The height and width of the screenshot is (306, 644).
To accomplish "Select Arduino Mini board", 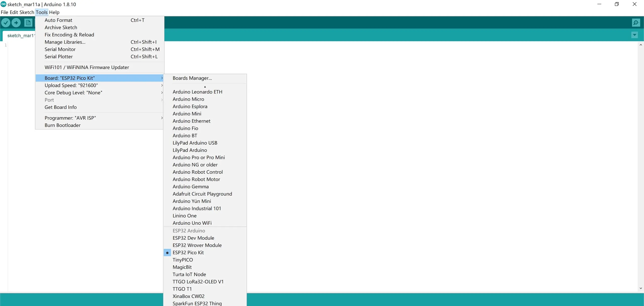I will [205, 114].
